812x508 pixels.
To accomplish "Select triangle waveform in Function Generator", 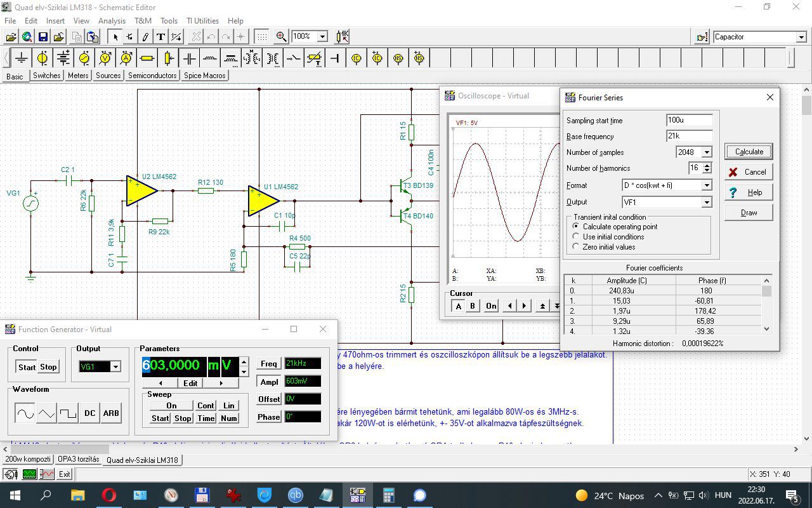I will (x=46, y=413).
